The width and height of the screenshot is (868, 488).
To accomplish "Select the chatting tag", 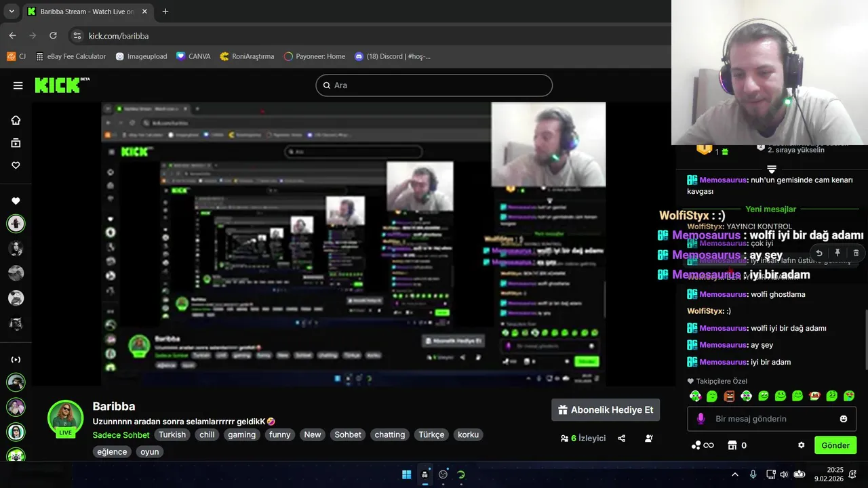I will 390,435.
